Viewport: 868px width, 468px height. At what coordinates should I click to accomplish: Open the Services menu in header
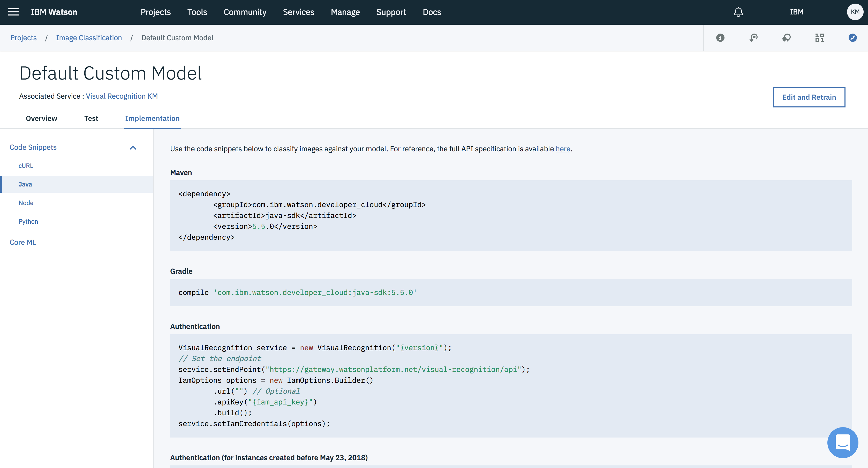[298, 12]
